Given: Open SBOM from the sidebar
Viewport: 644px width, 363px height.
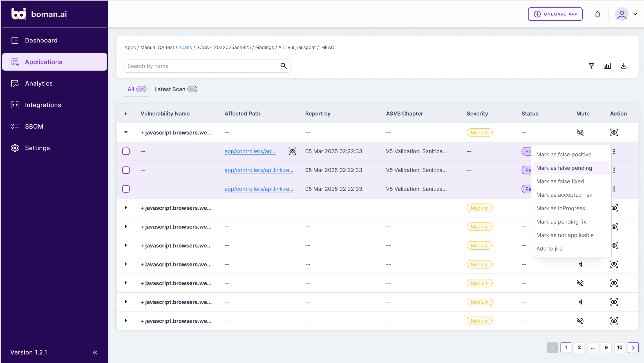Looking at the screenshot, I should point(34,126).
